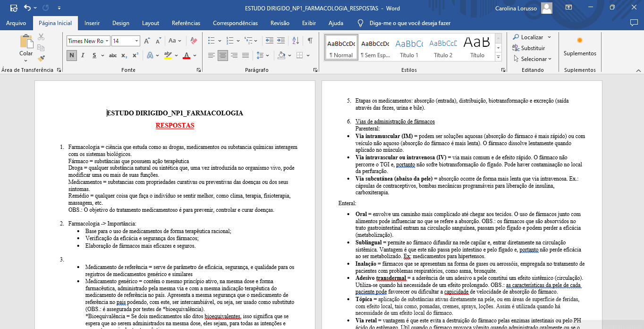Show paragraph marks with the pilcrow icon
644x329 pixels.
[x=310, y=41]
